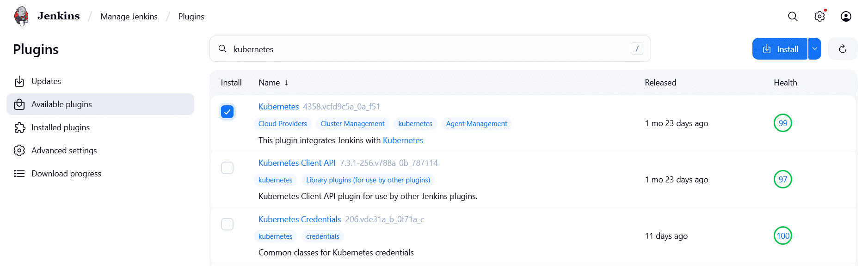Click the Jenkins butler logo
Image resolution: width=868 pixels, height=266 pixels.
pos(21,16)
